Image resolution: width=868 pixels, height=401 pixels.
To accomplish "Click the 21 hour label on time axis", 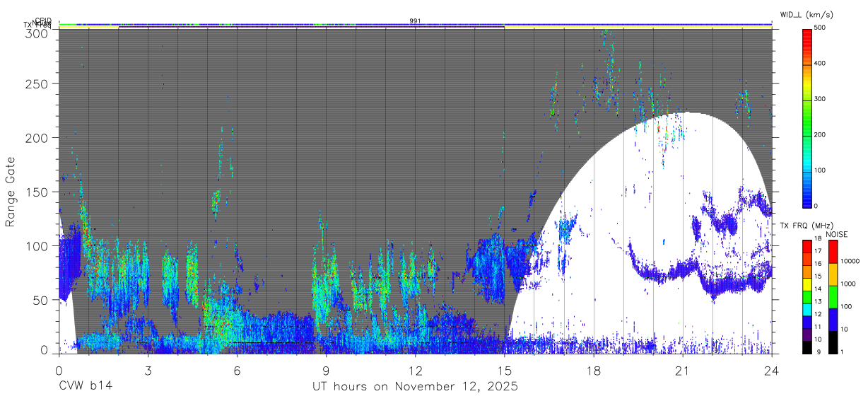I will [683, 370].
